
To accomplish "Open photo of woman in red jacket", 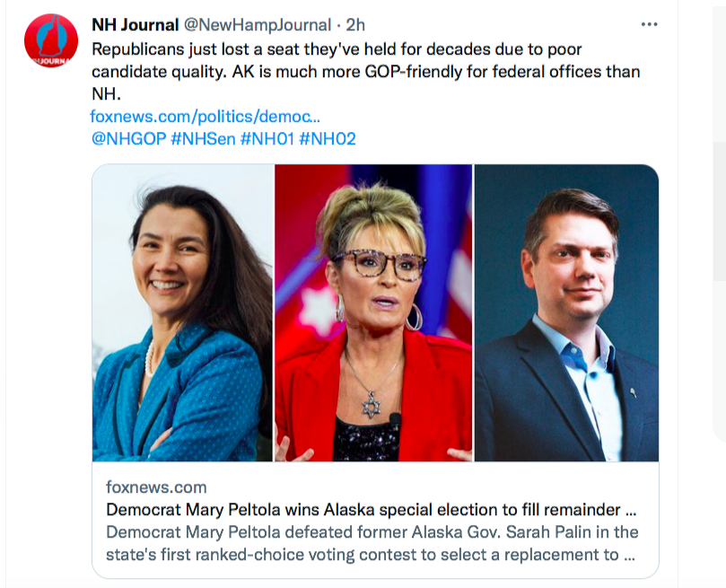I will pyautogui.click(x=373, y=312).
